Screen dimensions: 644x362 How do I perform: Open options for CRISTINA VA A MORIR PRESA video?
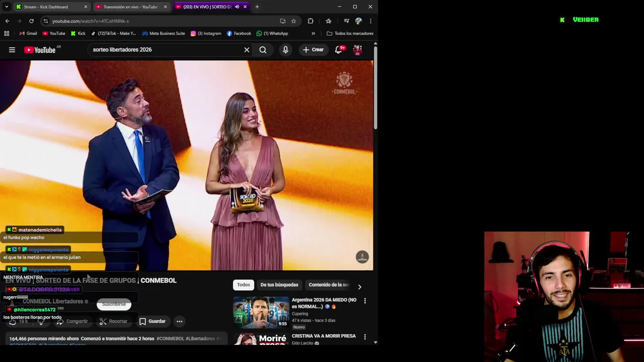tap(365, 337)
